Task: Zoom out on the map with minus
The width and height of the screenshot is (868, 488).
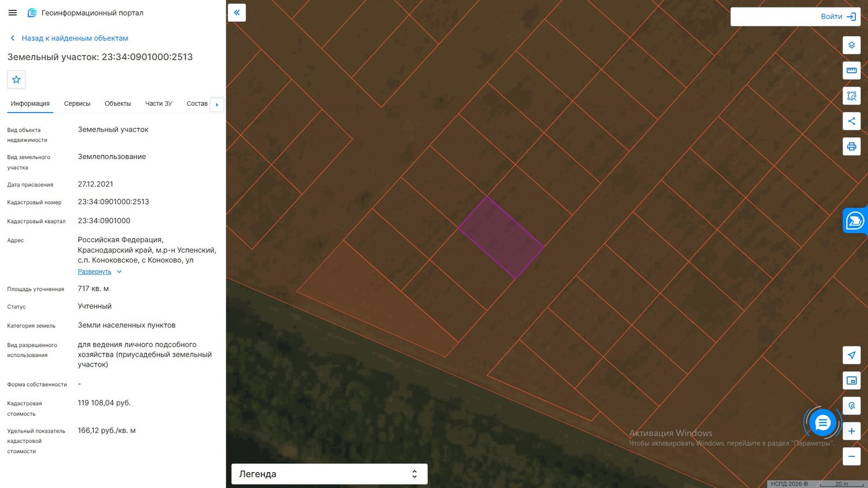Action: tap(851, 456)
